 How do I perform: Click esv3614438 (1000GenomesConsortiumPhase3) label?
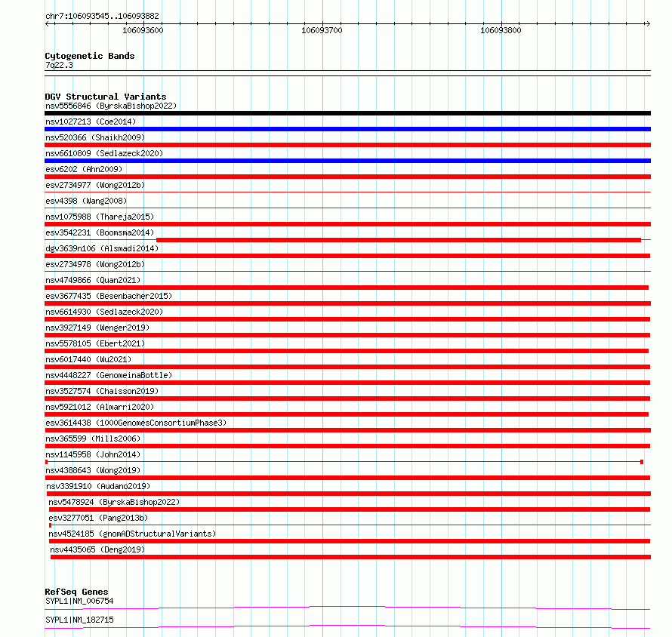click(x=136, y=423)
